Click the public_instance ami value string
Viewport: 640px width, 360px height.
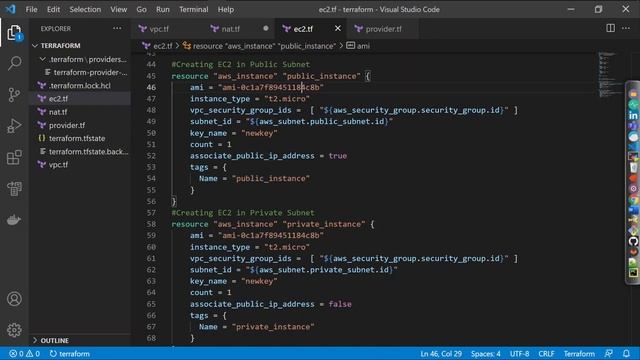click(271, 87)
